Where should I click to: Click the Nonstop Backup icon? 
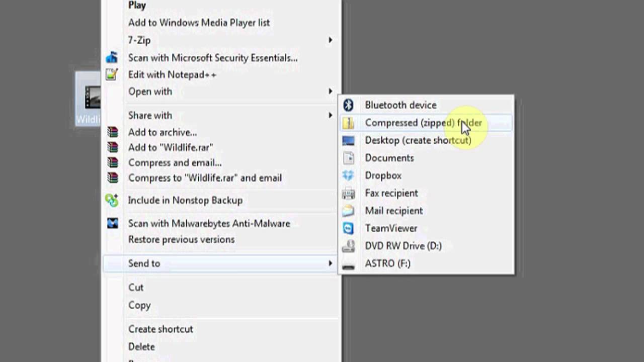(112, 200)
